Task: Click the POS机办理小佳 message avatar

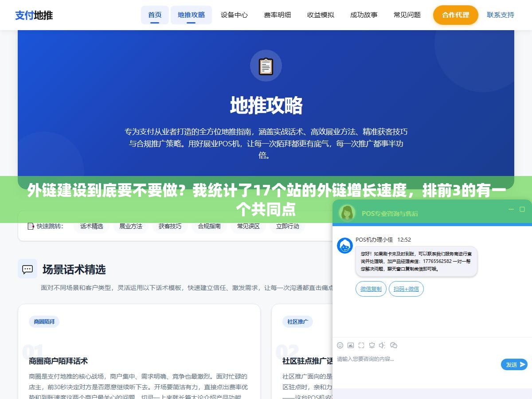Action: (345, 246)
